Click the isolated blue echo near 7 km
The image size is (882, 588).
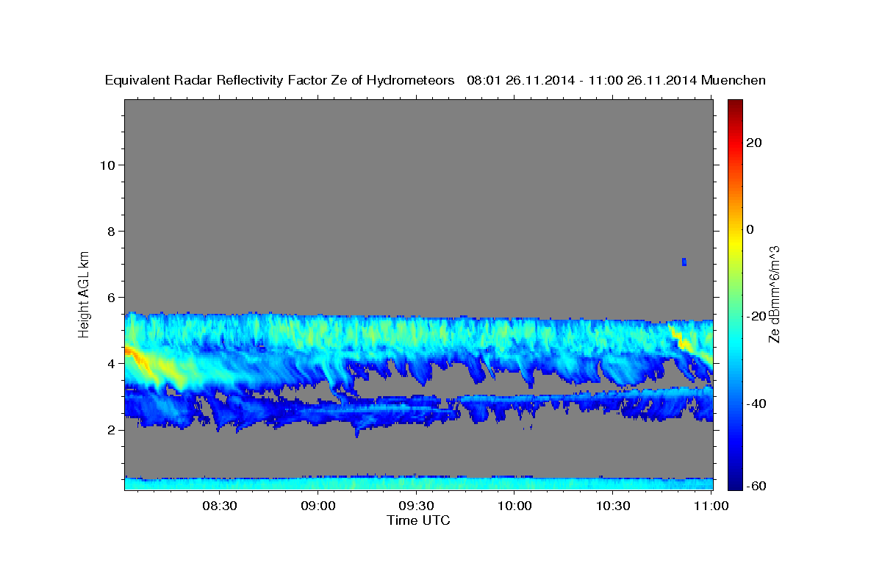tap(684, 262)
